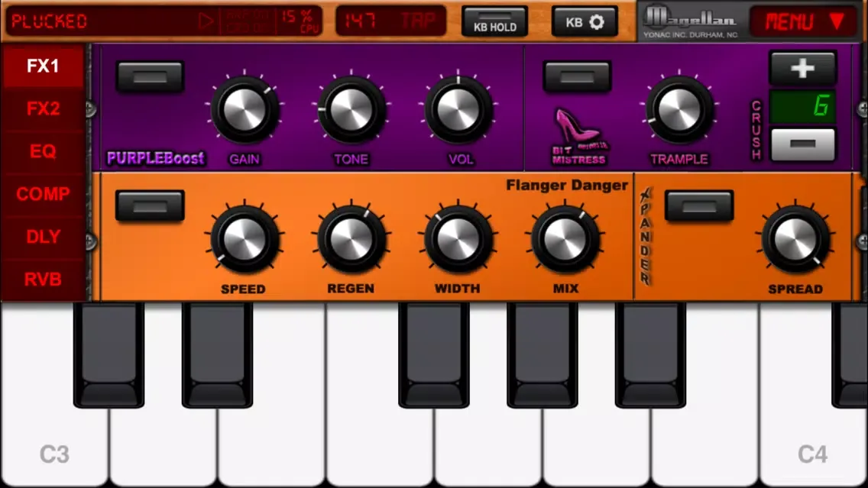The height and width of the screenshot is (488, 868).
Task: Click the Flanger Danger title text
Action: [x=567, y=186]
